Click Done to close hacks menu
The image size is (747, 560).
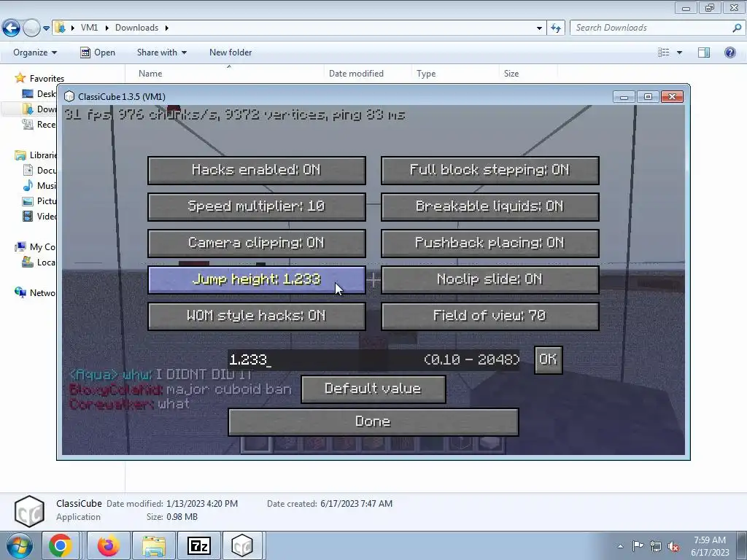[373, 422]
